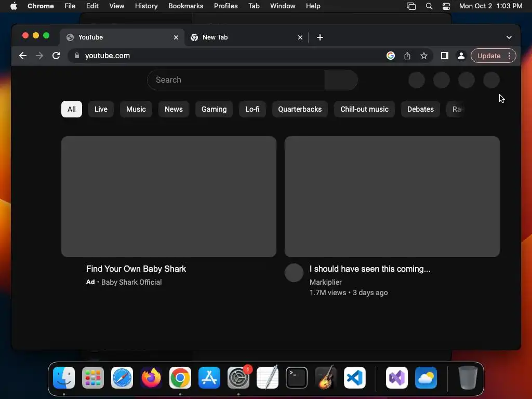View site info via the lock icon
Viewport: 532px width, 399px height.
tap(77, 56)
